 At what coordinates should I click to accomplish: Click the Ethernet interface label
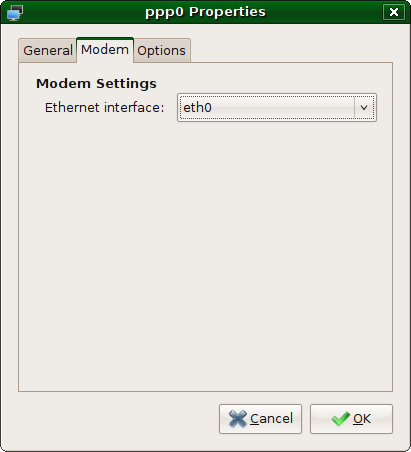[105, 108]
